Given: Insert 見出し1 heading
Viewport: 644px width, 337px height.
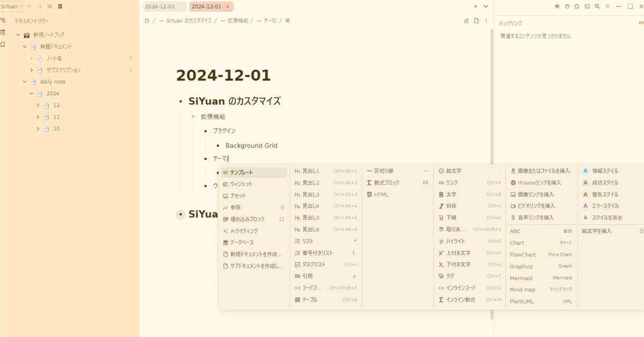Looking at the screenshot, I should click(x=326, y=171).
